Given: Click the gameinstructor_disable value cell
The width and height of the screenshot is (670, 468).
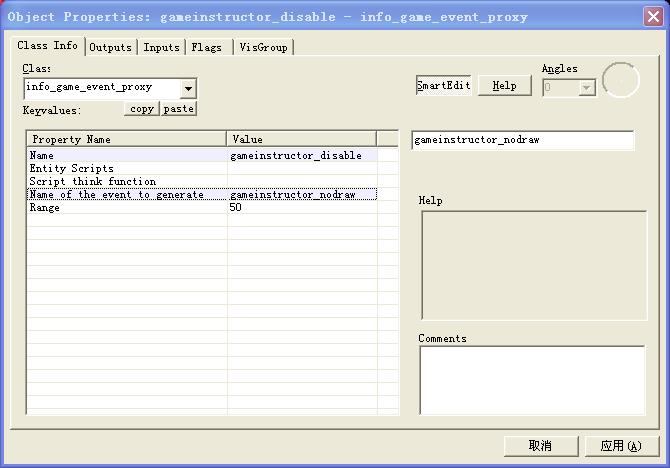Looking at the screenshot, I should point(302,156).
